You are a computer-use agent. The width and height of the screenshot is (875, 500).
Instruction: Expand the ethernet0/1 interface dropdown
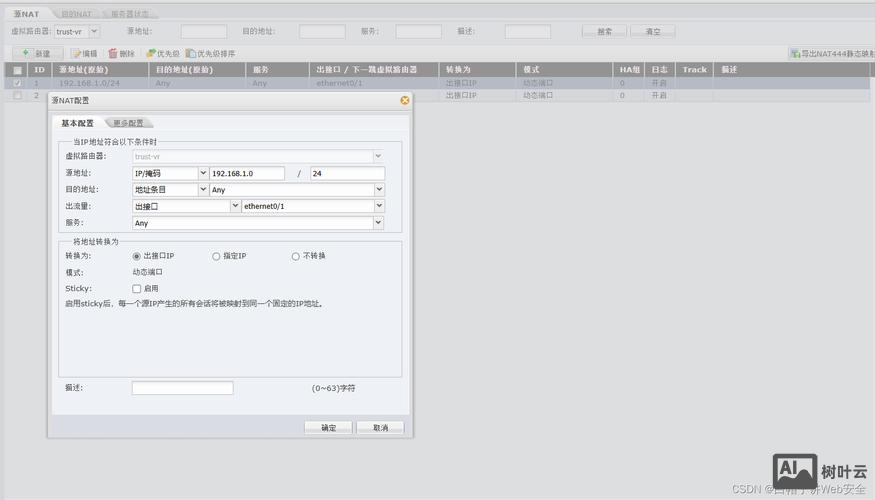point(379,206)
